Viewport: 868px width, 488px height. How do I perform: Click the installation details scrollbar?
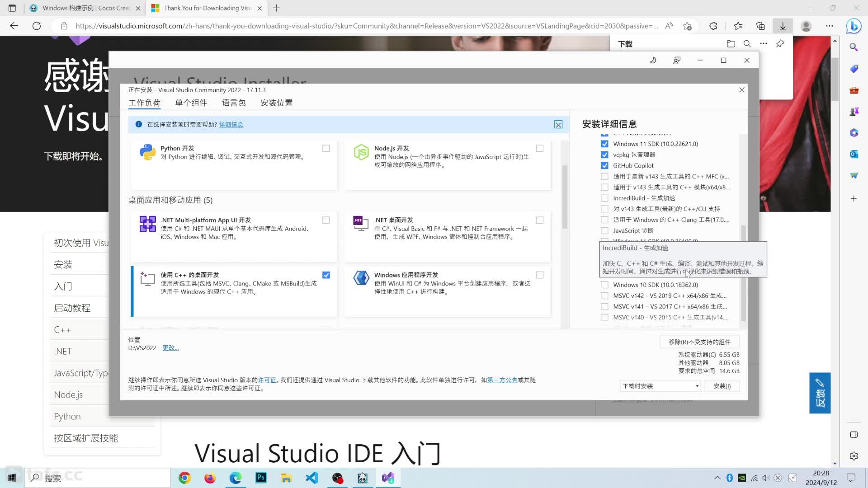[743, 273]
